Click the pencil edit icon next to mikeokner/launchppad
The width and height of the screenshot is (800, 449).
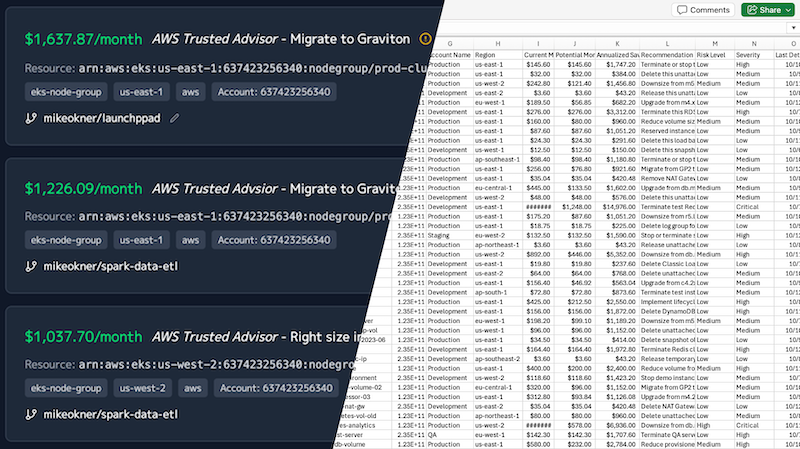(x=176, y=118)
